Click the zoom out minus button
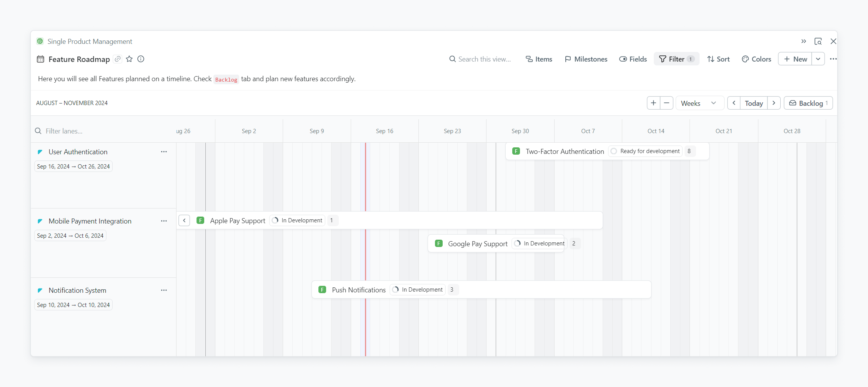The height and width of the screenshot is (387, 868). click(x=666, y=103)
